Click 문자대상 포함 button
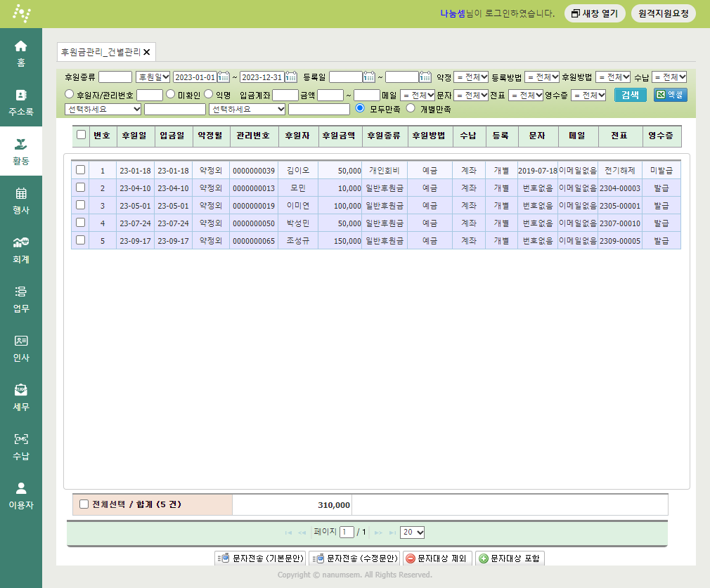The image size is (710, 588). pyautogui.click(x=510, y=558)
